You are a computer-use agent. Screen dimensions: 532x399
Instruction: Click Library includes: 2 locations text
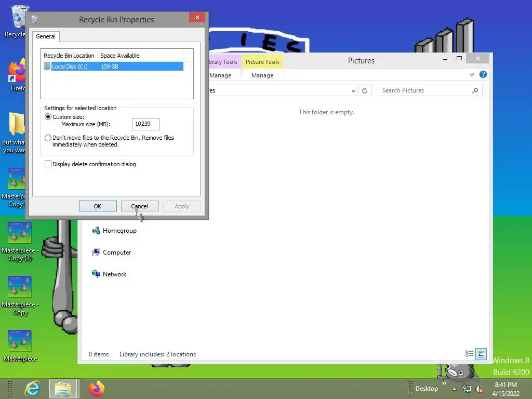pyautogui.click(x=157, y=354)
